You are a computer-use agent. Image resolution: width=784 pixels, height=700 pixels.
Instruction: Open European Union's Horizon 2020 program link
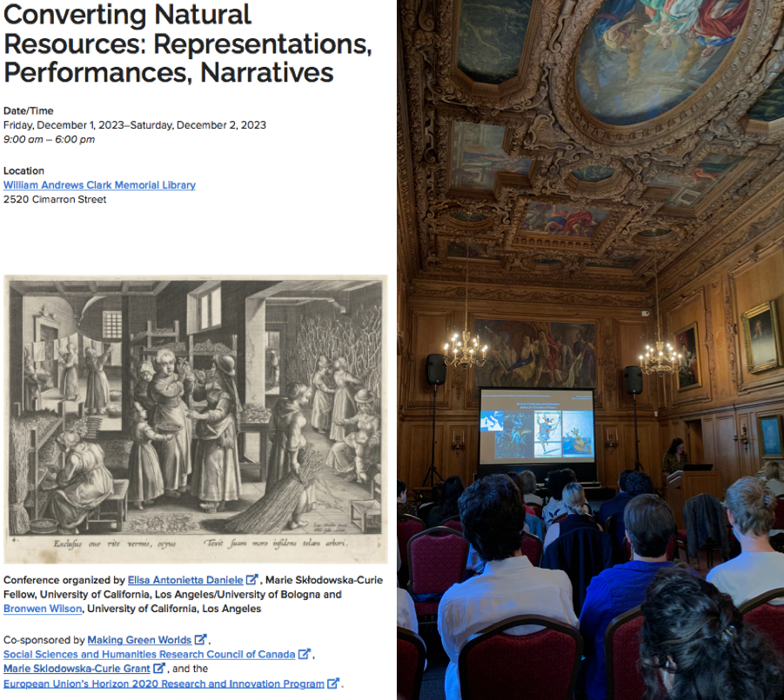[x=164, y=683]
